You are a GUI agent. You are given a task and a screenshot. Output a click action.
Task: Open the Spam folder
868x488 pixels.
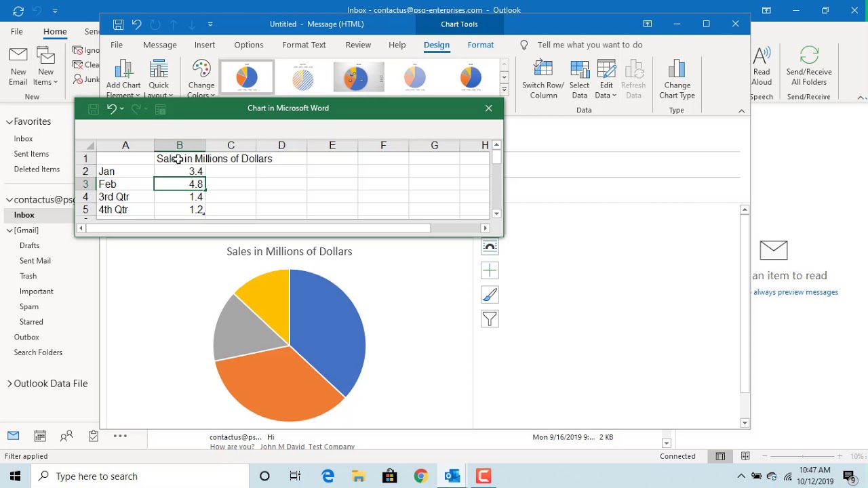[x=29, y=306]
